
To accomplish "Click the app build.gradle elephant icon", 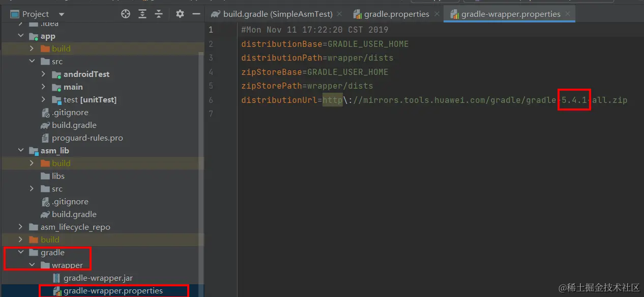I will click(45, 125).
